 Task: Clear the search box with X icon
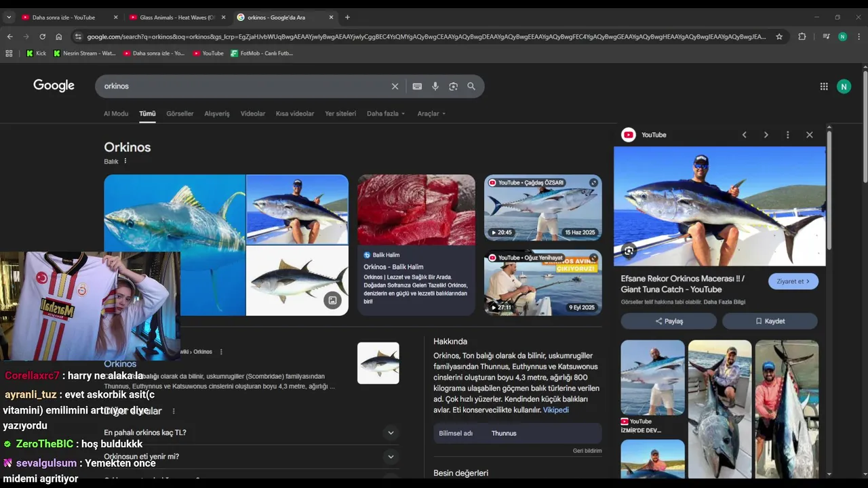(395, 86)
